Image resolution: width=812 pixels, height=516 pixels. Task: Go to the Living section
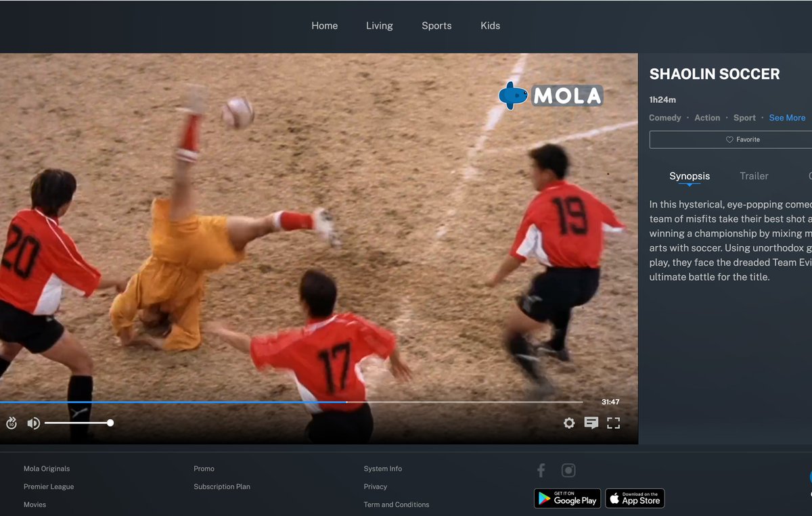[x=380, y=26]
